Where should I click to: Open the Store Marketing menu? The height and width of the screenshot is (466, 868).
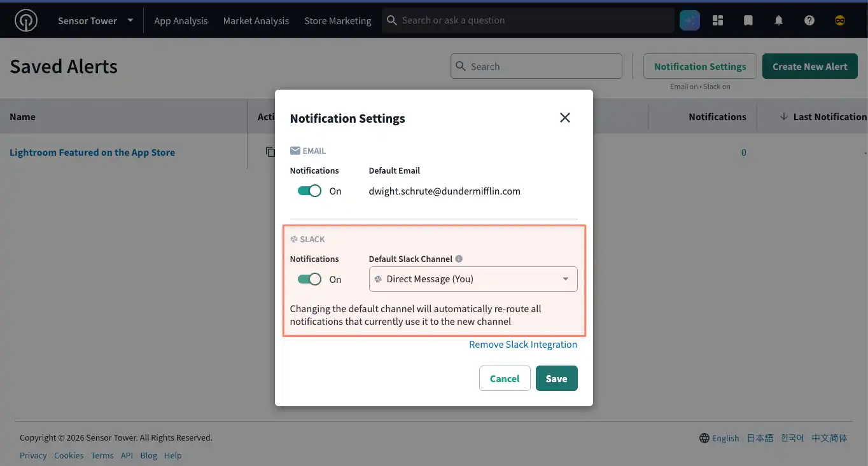[x=338, y=20]
